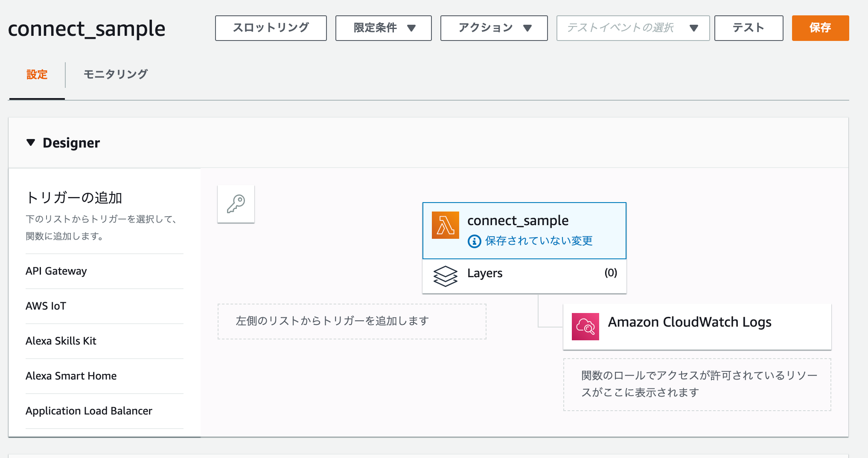Open the アクション dropdown menu
The height and width of the screenshot is (458, 868).
tap(494, 28)
